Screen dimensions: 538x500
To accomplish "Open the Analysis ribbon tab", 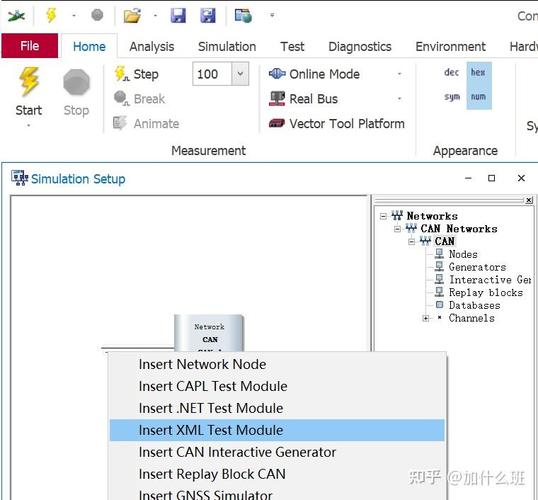I will pyautogui.click(x=152, y=47).
